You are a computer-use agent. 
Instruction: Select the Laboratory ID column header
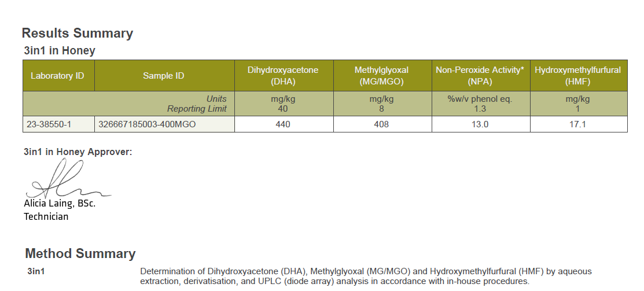[57, 76]
